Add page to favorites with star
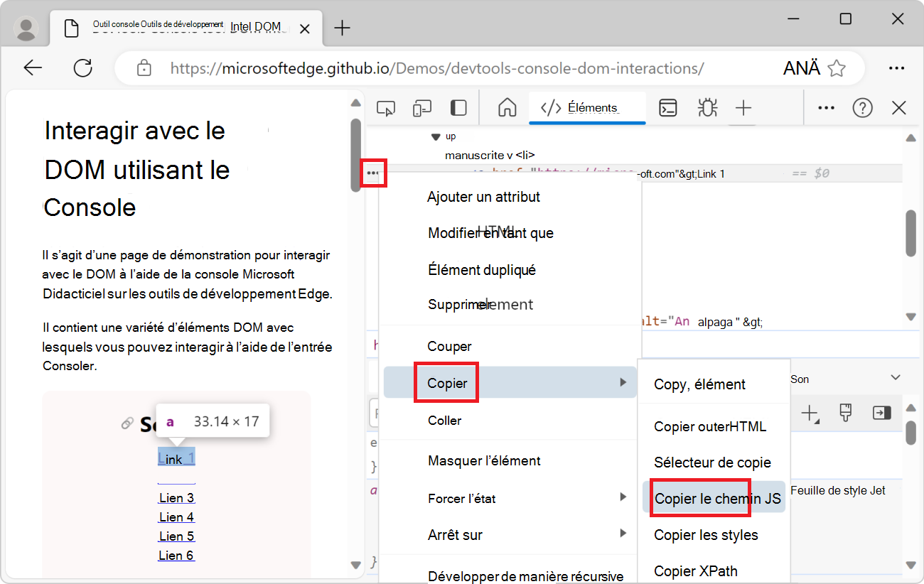Image resolution: width=924 pixels, height=584 pixels. pos(837,67)
